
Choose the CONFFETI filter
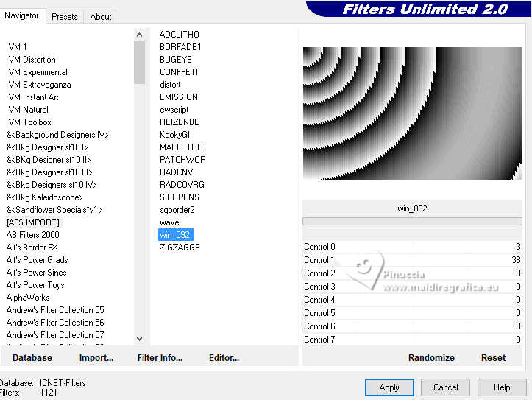(x=179, y=72)
